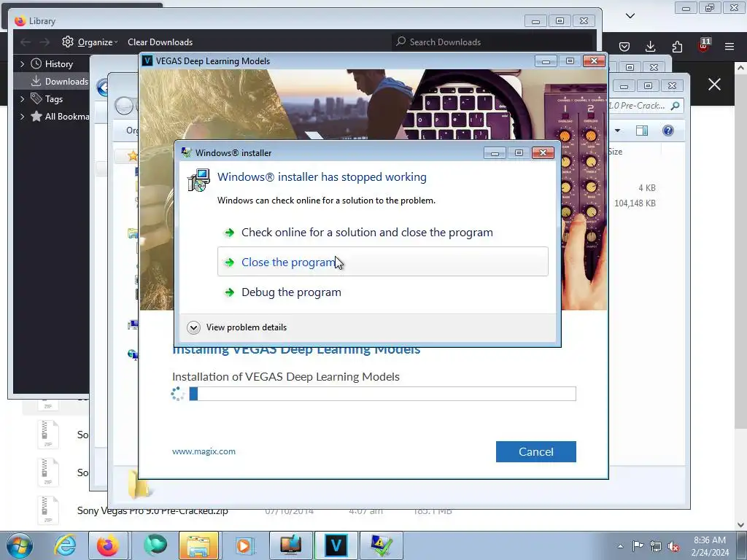Viewport: 747px width, 560px height.
Task: Click the installation progress bar
Action: tap(382, 394)
